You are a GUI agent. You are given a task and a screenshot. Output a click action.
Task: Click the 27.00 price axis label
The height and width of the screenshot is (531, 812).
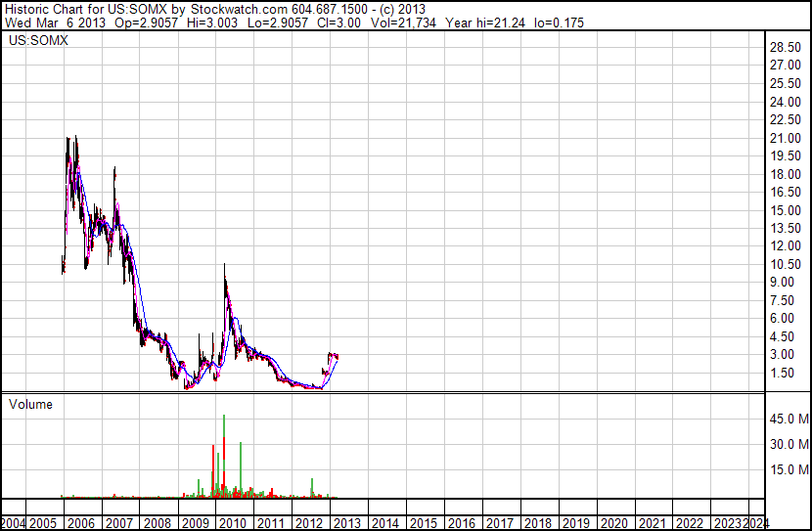coord(786,66)
